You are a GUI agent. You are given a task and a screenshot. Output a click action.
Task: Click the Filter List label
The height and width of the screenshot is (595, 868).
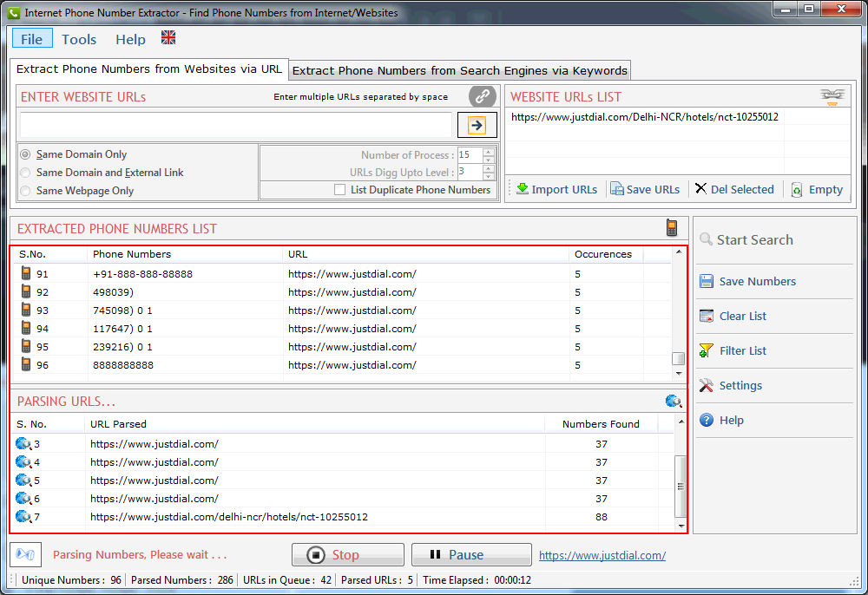coord(742,350)
